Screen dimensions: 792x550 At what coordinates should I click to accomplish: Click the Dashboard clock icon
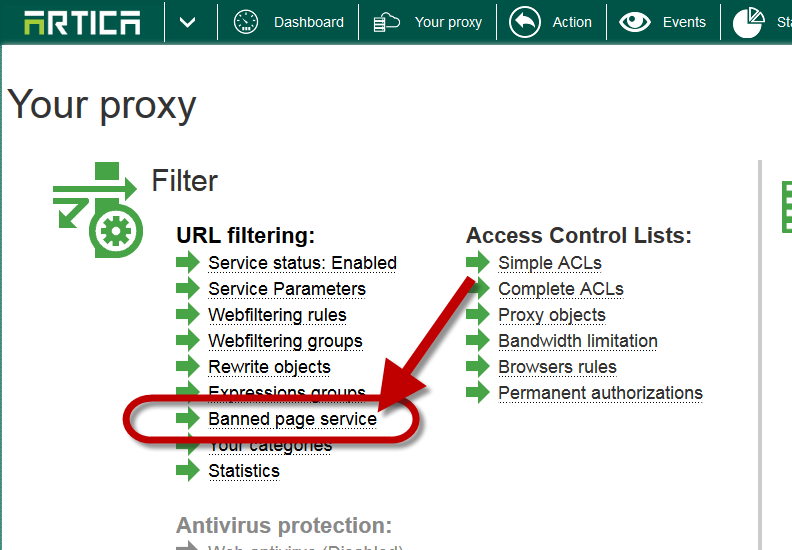pos(246,22)
